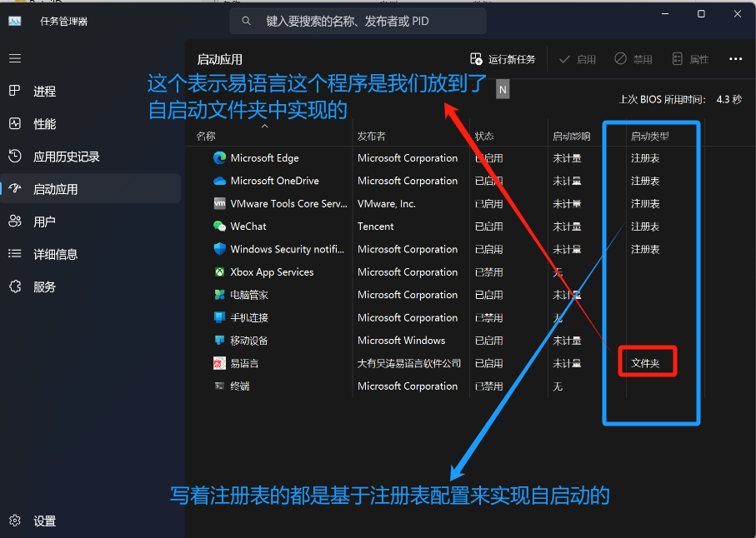This screenshot has height=538, width=756.
Task: Click VMware, Inc. publisher cell
Action: pyautogui.click(x=386, y=204)
